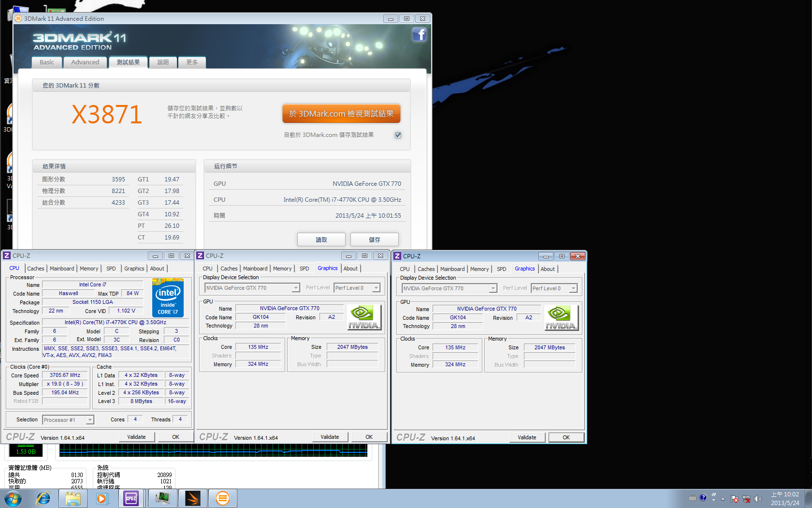Viewport: 812px width, 508px height.
Task: Show hidden tray icons arrow
Action: tap(723, 499)
